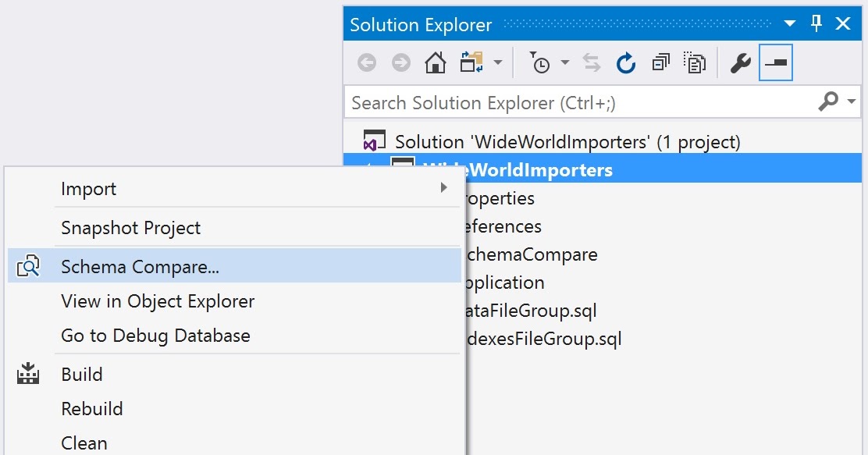Click the Collapse All icon
Image resolution: width=868 pixels, height=455 pixels.
point(660,62)
